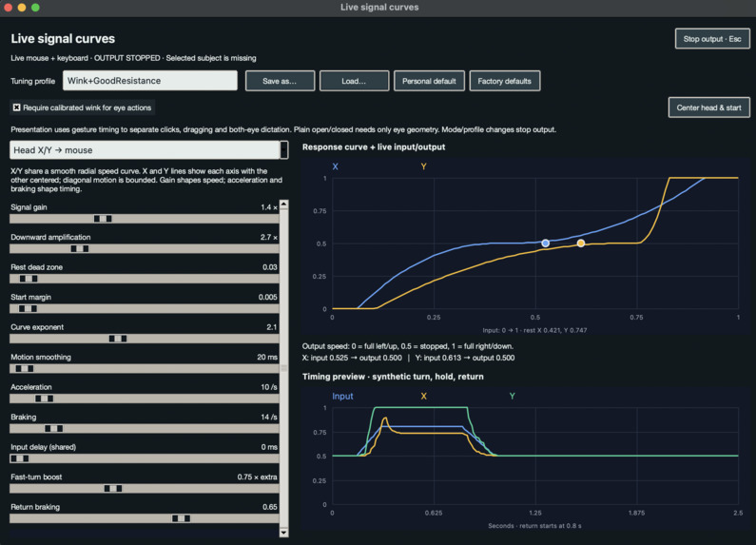Click the Rest dead zone value 0.03
The width and height of the screenshot is (756, 545).
(x=270, y=267)
